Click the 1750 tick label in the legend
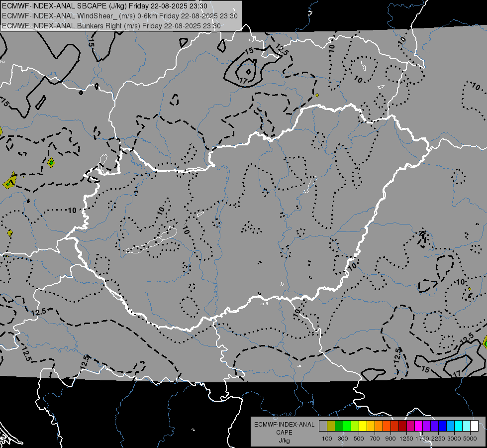 [x=423, y=439]
